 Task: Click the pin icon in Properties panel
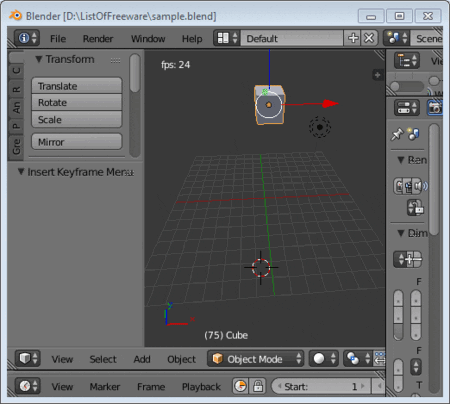(397, 134)
